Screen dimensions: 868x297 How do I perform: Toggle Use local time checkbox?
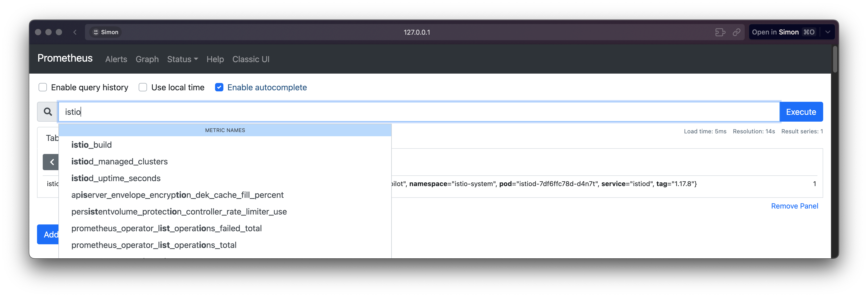click(143, 87)
